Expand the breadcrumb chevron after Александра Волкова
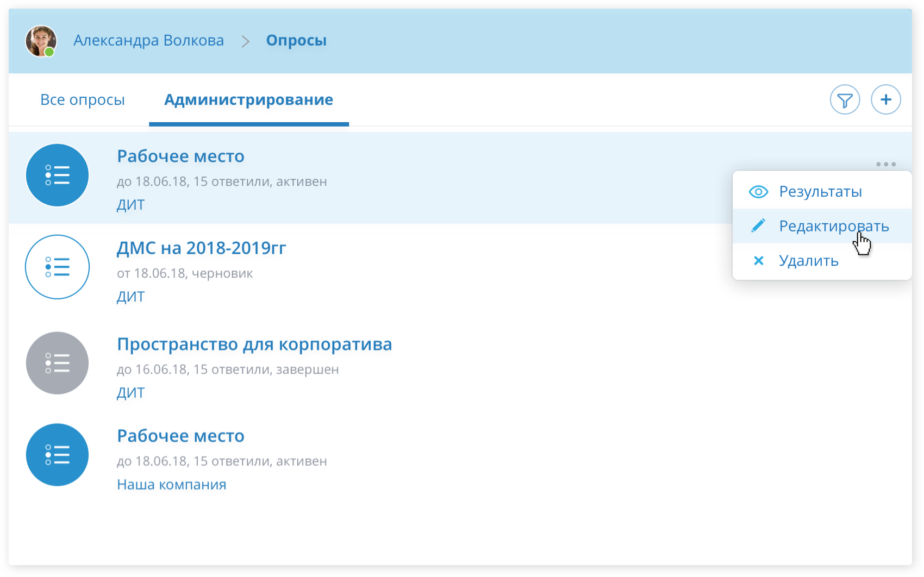Viewport: 924px width, 577px height. 246,40
